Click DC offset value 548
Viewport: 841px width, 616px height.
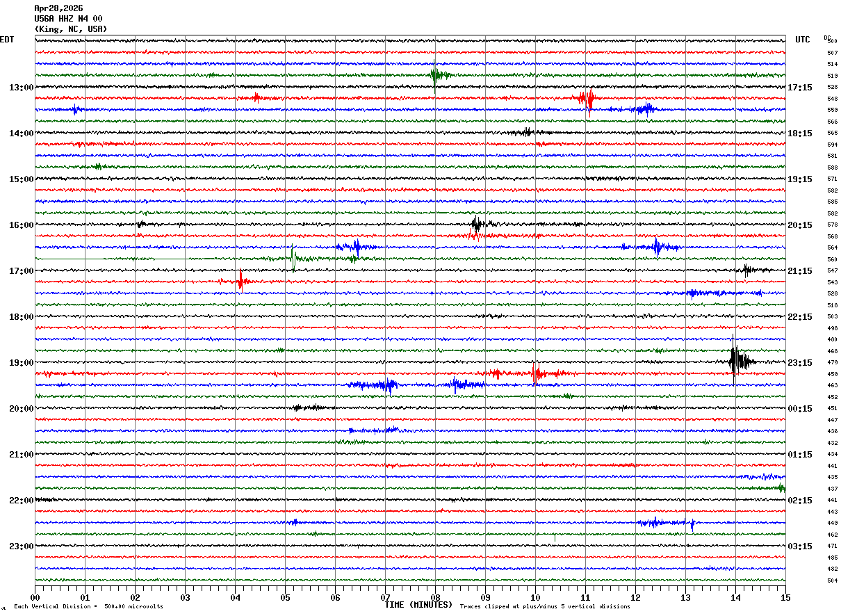[x=832, y=99]
